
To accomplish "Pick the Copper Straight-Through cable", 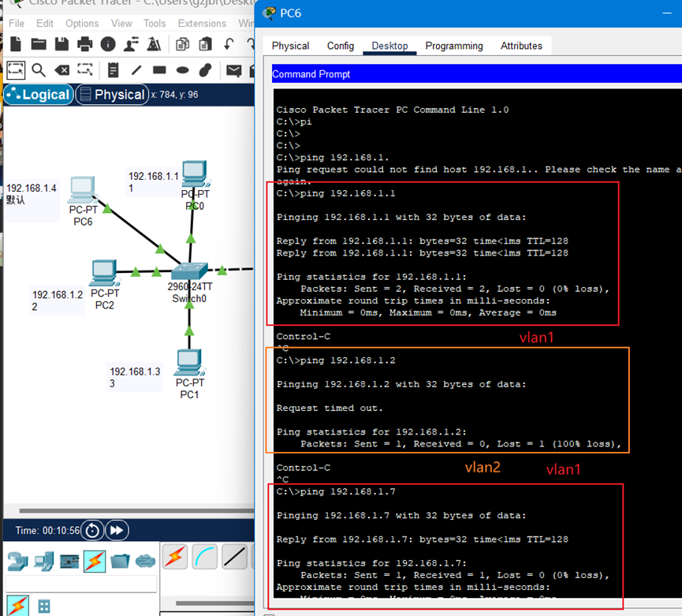I will 234,556.
